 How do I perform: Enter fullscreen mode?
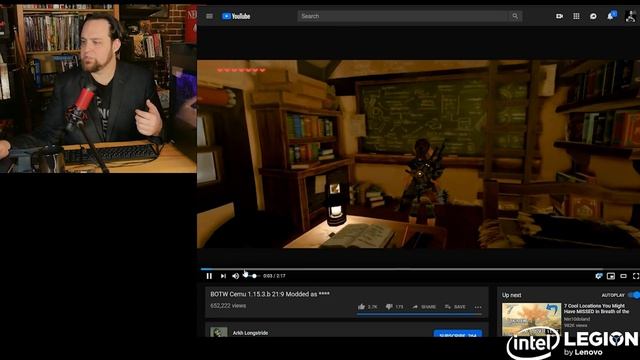click(636, 276)
